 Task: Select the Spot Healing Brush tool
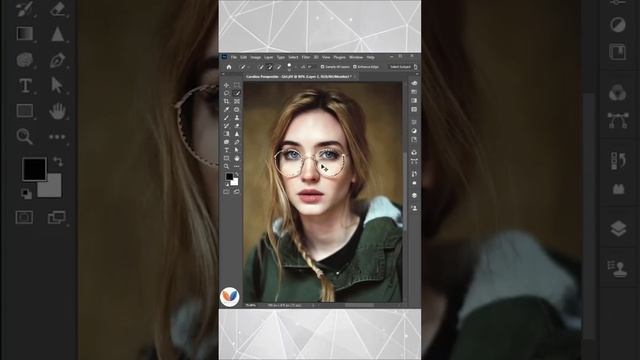(x=237, y=109)
